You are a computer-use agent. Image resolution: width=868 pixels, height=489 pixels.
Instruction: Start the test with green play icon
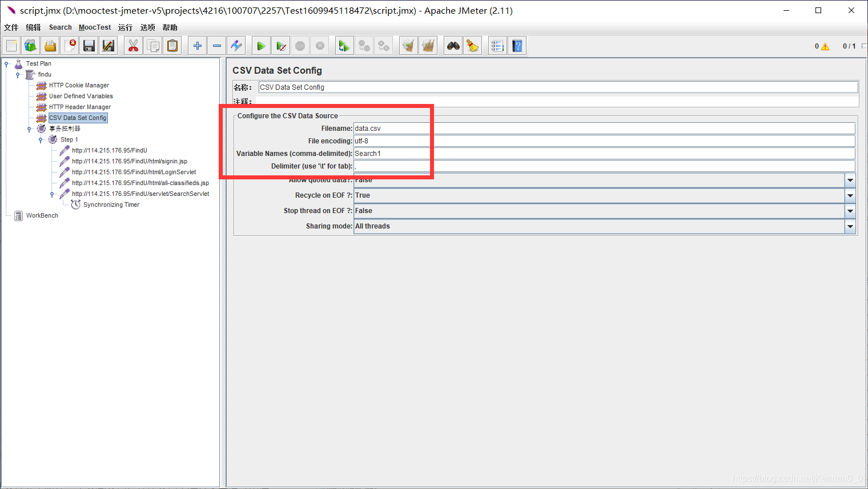click(261, 46)
